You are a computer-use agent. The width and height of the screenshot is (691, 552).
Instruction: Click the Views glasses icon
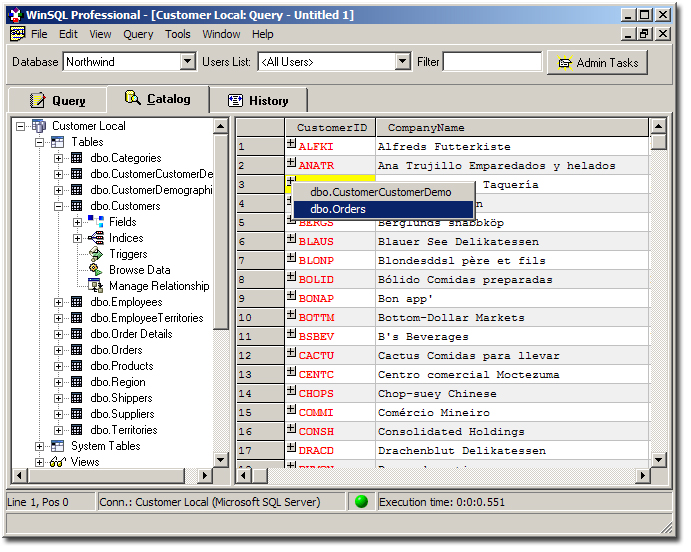pyautogui.click(x=57, y=462)
